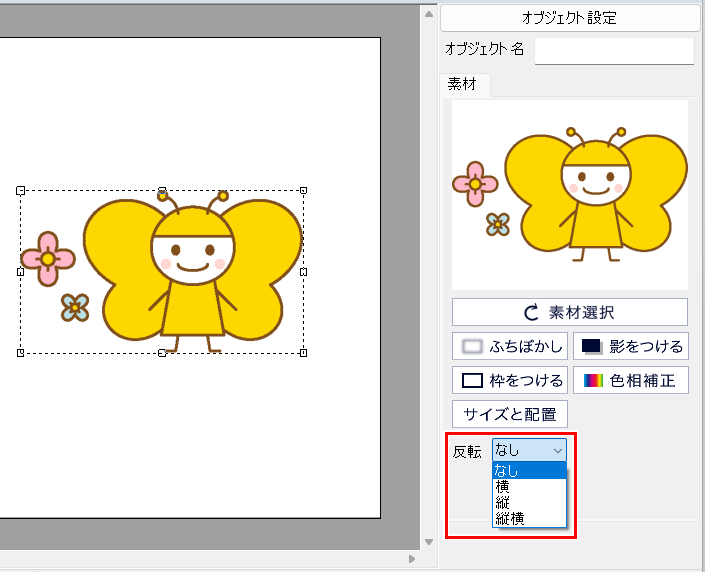Open the サイズと配置 settings
The height and width of the screenshot is (572, 705).
(x=510, y=414)
